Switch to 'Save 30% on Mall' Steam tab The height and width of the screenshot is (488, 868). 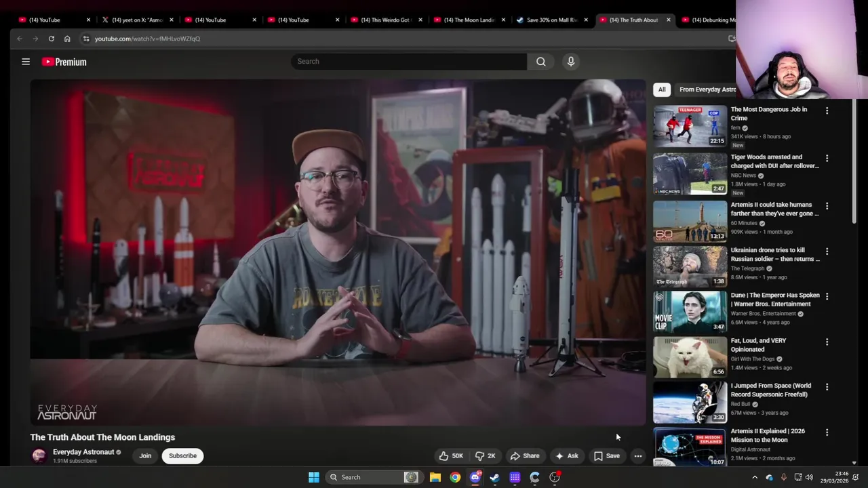coord(551,20)
